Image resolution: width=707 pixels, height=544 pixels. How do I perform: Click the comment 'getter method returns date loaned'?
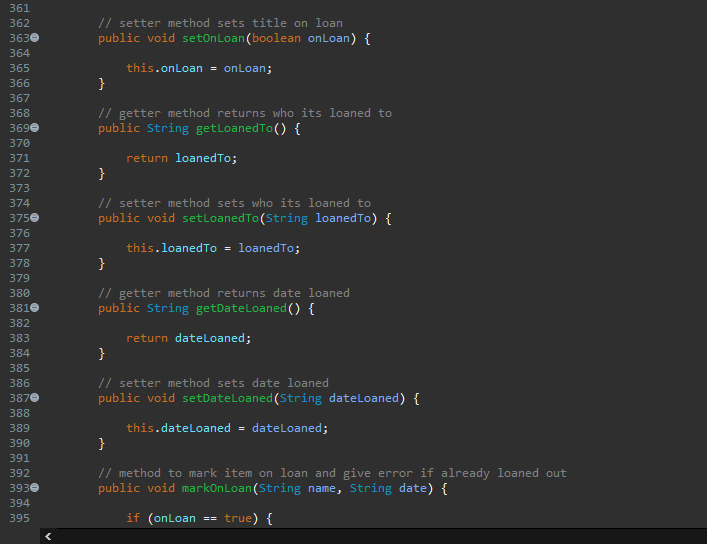tap(224, 293)
